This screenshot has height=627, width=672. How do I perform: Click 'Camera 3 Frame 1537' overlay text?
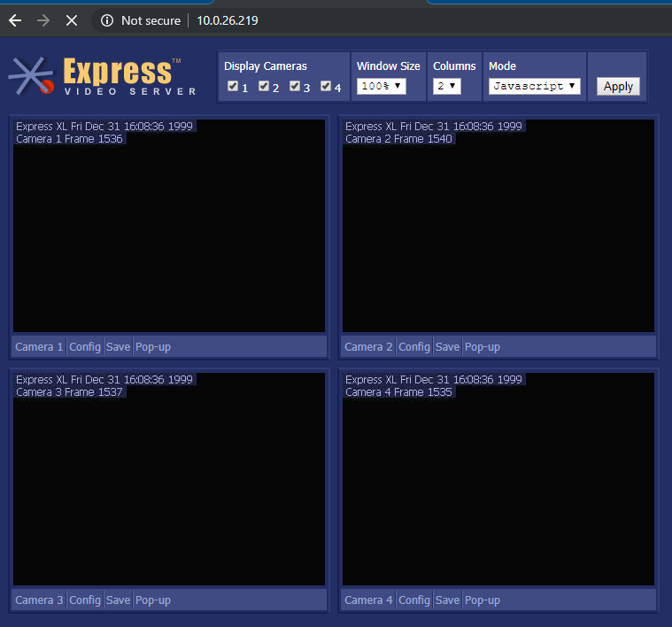tap(69, 392)
